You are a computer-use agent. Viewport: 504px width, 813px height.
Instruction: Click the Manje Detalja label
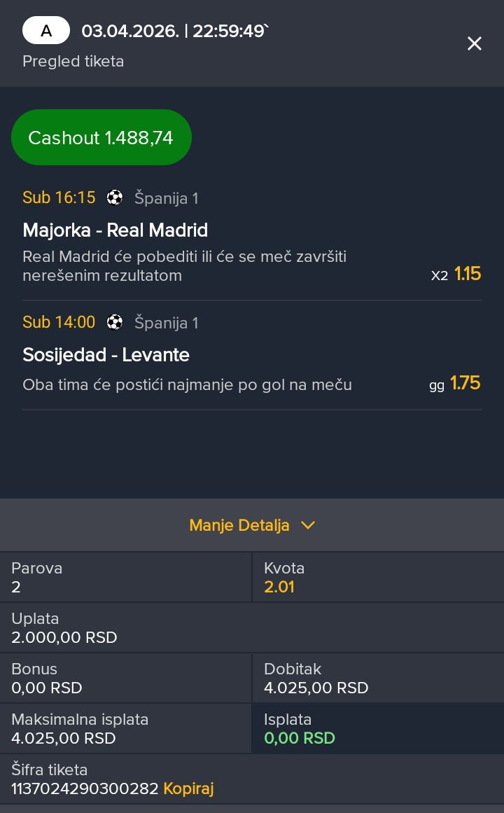pyautogui.click(x=239, y=525)
